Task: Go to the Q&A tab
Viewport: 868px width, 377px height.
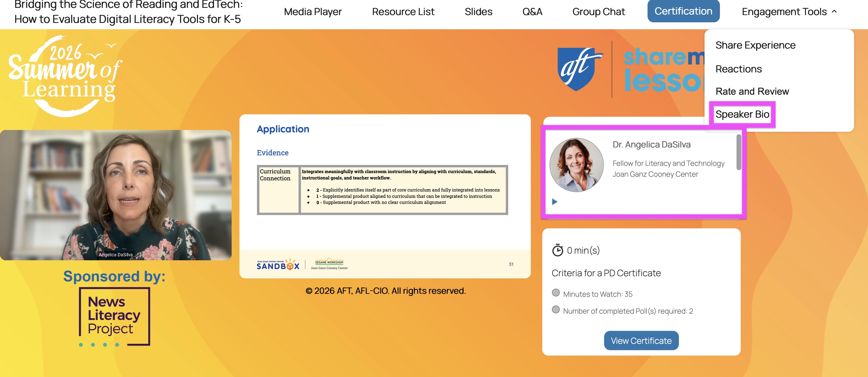Action: point(532,12)
